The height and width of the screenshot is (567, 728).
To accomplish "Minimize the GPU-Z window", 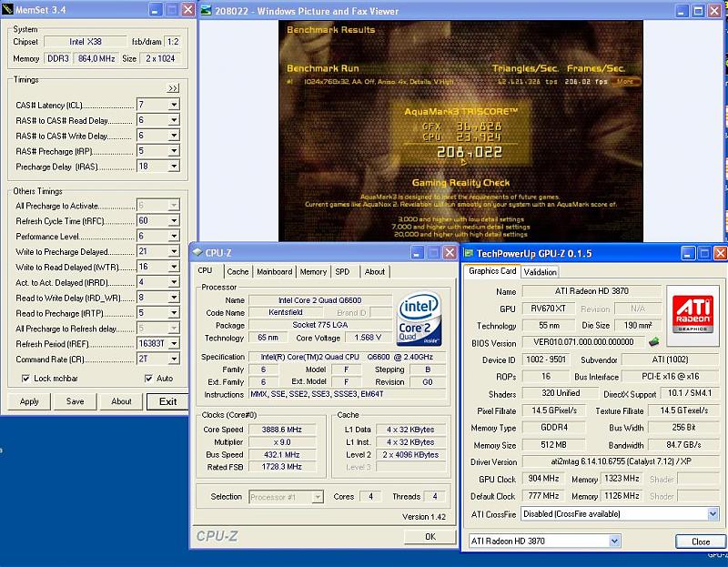I will pyautogui.click(x=688, y=253).
